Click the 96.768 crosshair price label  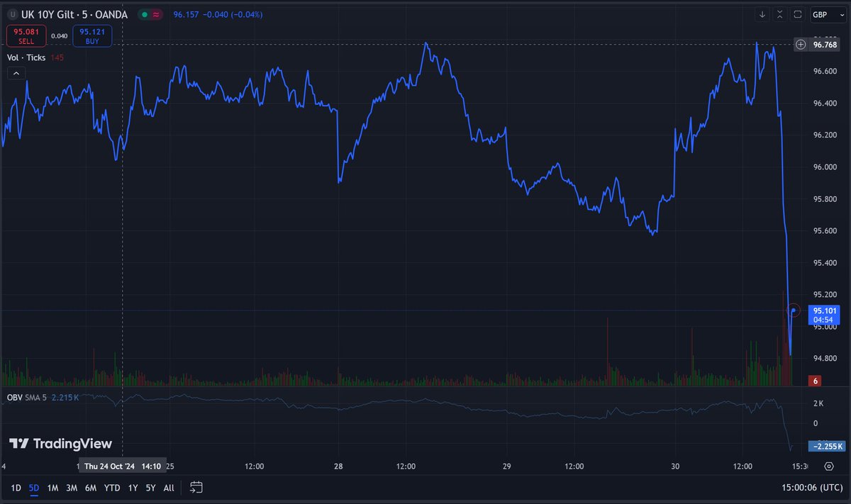(826, 45)
